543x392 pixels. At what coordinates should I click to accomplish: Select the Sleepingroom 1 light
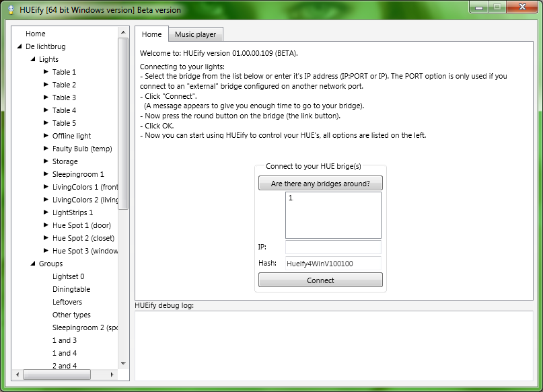click(x=78, y=174)
